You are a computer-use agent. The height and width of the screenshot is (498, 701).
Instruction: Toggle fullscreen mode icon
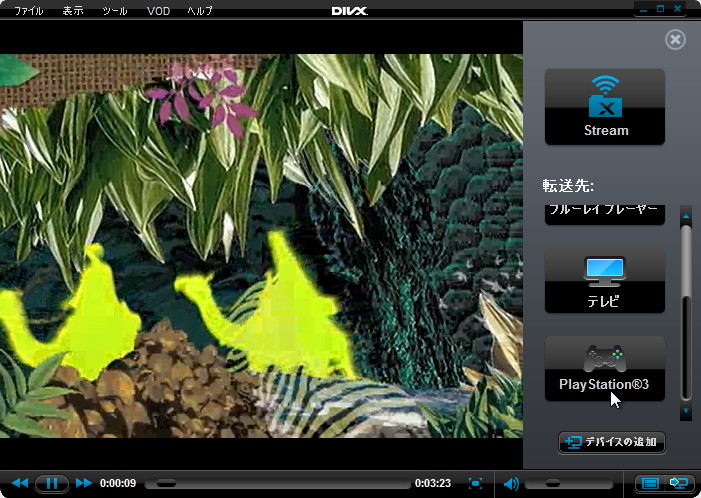pos(475,483)
